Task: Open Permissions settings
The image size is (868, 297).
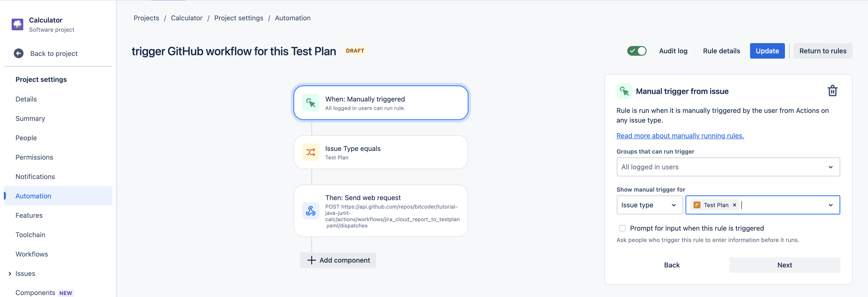Action: (x=34, y=157)
